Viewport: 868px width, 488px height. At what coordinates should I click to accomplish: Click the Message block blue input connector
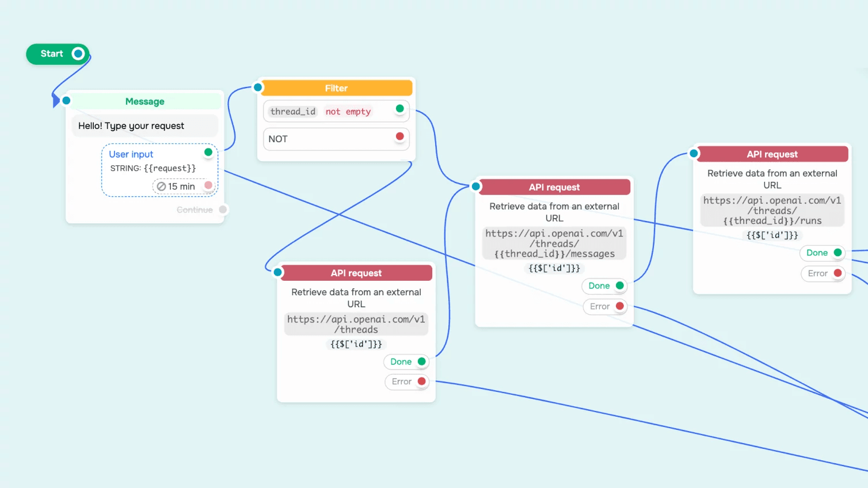[66, 101]
